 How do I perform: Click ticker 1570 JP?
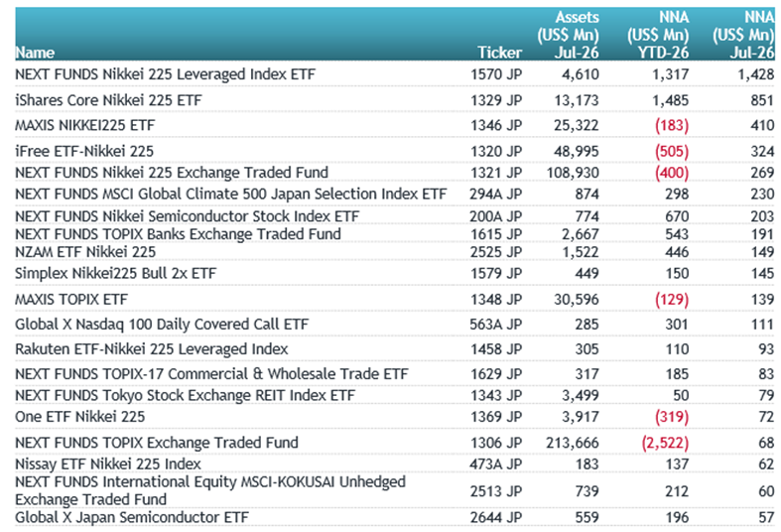496,74
